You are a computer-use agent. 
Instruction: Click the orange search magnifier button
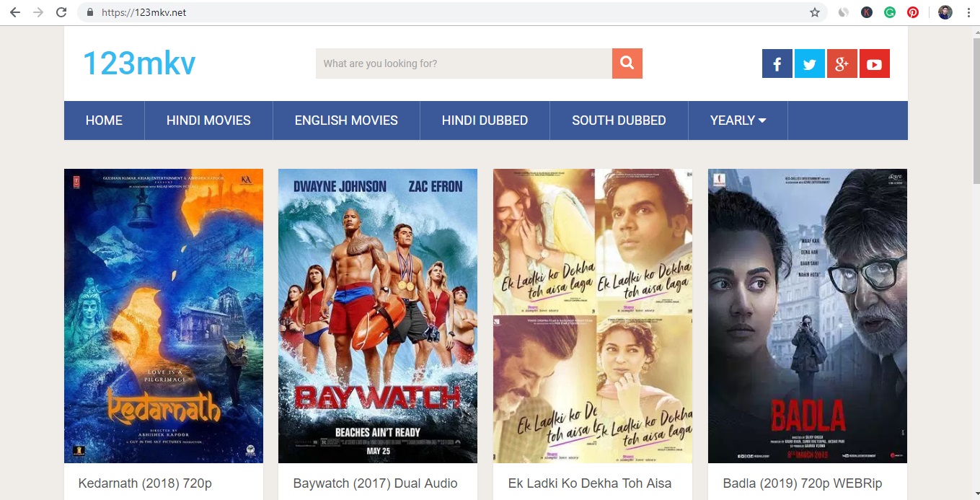coord(627,63)
